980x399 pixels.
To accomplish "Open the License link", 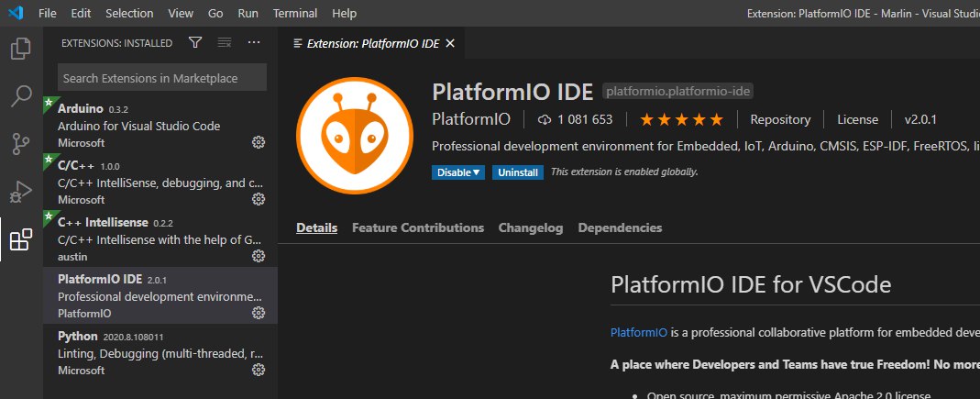I will (857, 119).
